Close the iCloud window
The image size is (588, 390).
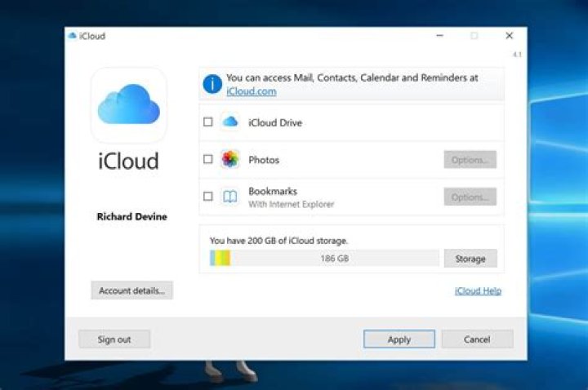point(509,36)
